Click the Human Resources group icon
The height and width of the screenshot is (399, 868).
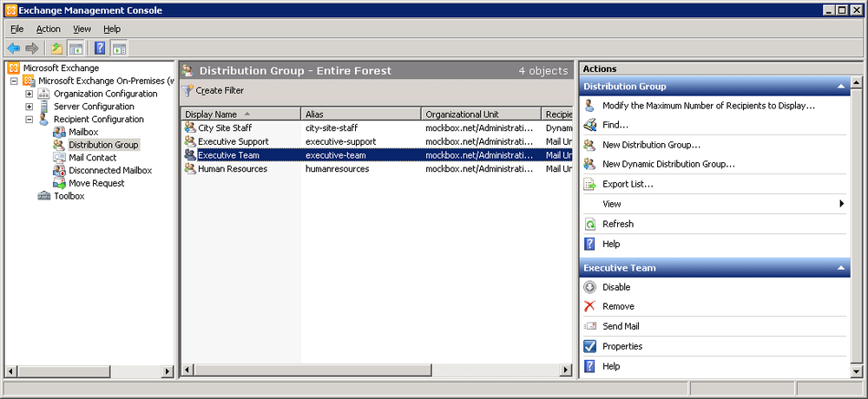[190, 169]
